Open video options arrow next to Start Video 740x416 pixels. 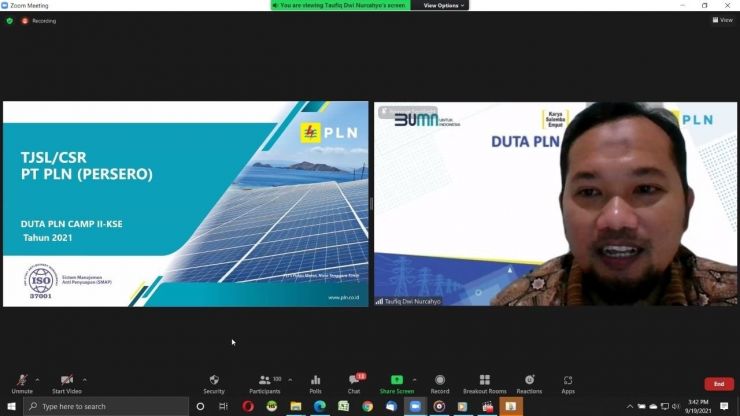[84, 379]
